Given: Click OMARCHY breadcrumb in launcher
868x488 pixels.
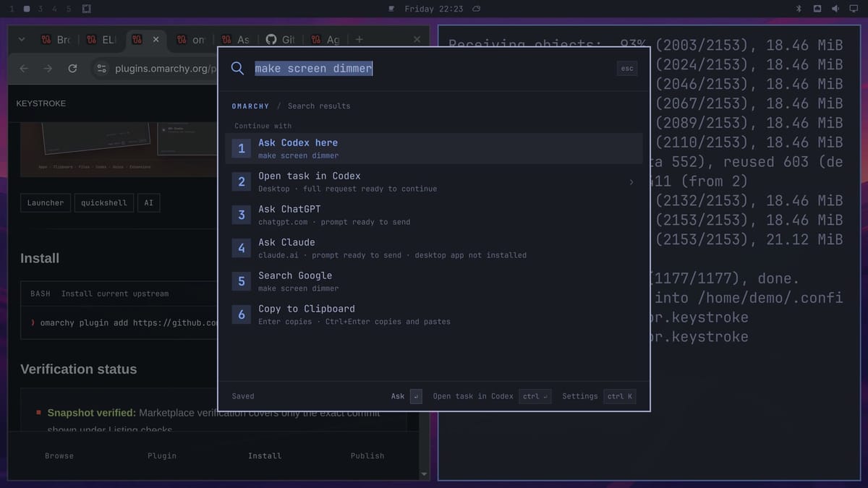Looking at the screenshot, I should tap(250, 106).
